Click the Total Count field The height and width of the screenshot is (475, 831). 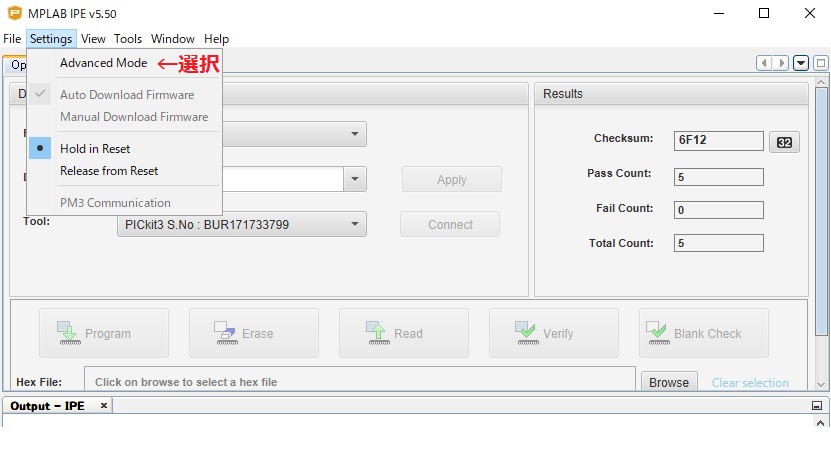click(718, 243)
